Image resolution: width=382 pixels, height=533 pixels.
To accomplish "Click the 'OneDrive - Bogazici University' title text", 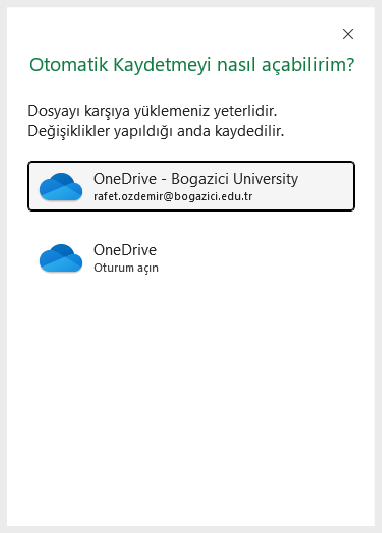I will 196,179.
